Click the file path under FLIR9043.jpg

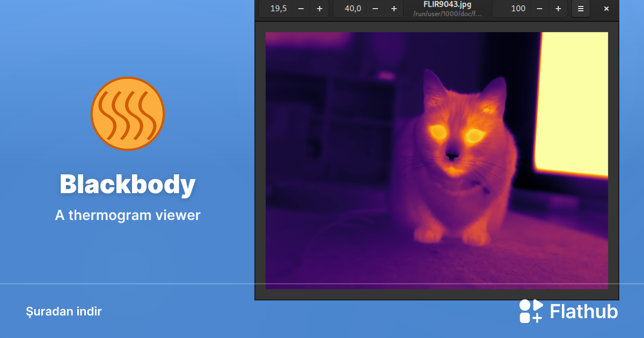(449, 13)
